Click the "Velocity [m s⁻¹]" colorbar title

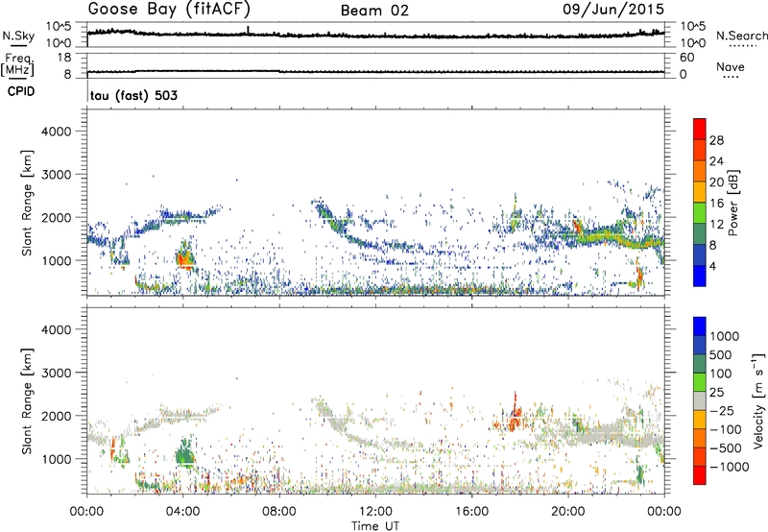coord(758,400)
